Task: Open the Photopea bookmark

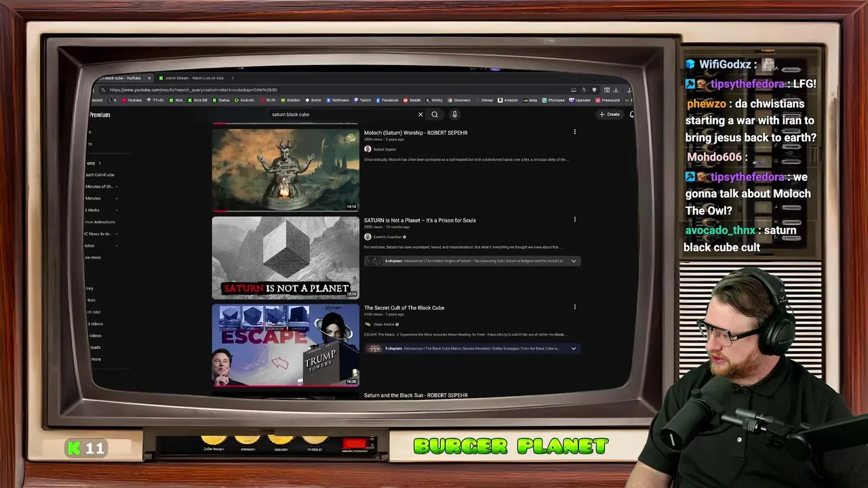Action: click(x=553, y=100)
